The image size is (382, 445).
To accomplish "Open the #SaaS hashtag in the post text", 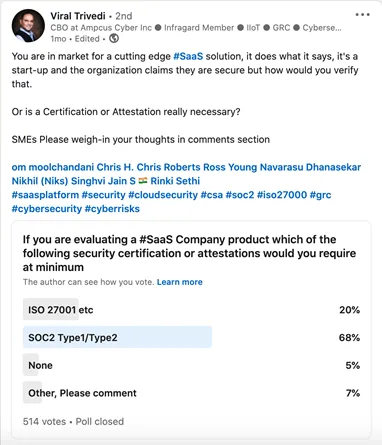I will (188, 56).
